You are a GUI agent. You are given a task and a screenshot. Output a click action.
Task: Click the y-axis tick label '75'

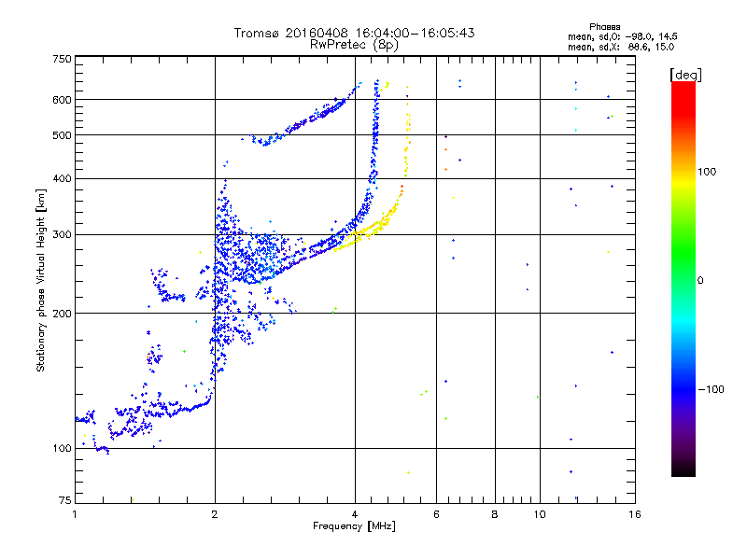(65, 500)
